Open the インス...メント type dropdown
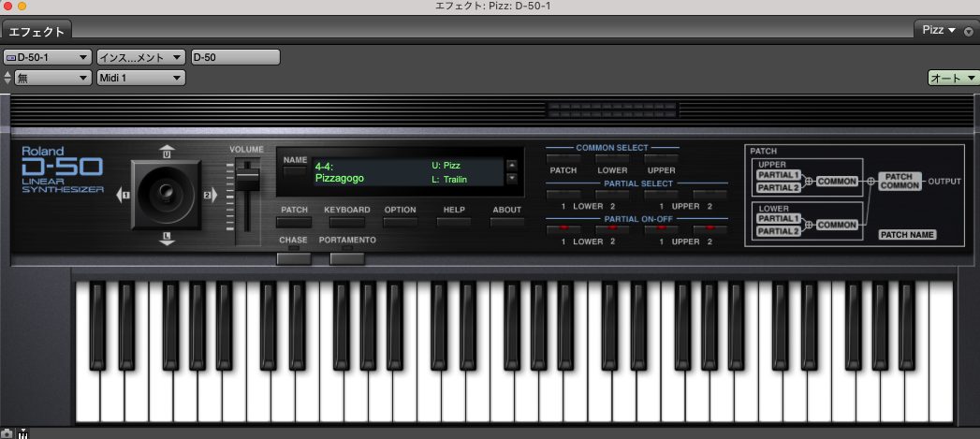Viewport: 980px width, 439px height. [x=140, y=57]
